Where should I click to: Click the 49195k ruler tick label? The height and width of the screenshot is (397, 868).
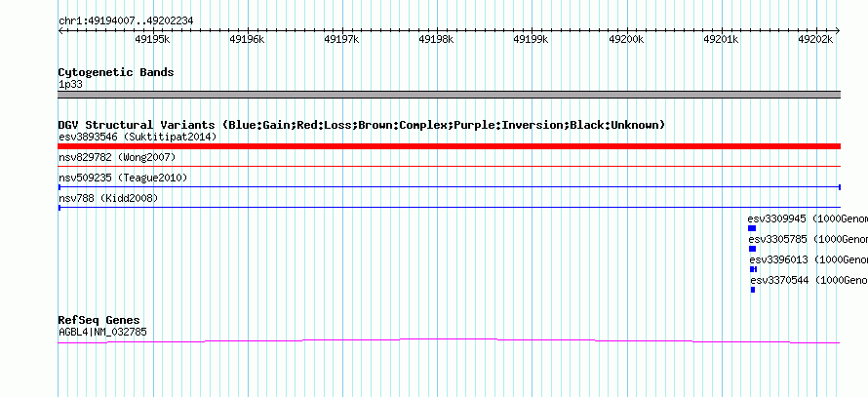pos(152,39)
